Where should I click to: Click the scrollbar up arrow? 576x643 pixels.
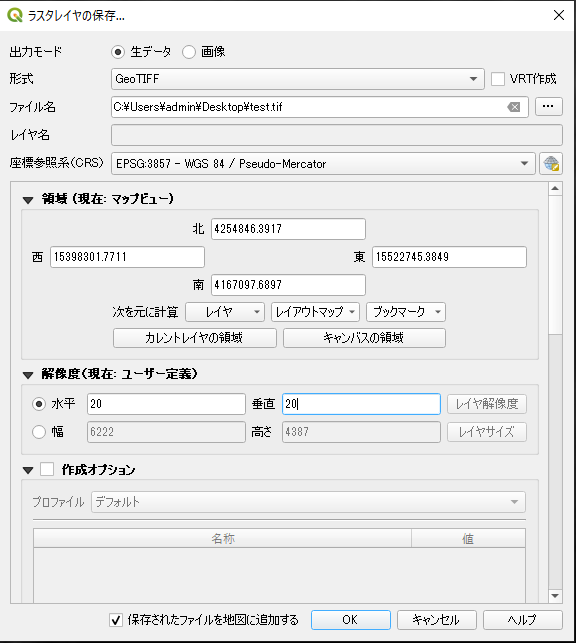click(555, 188)
